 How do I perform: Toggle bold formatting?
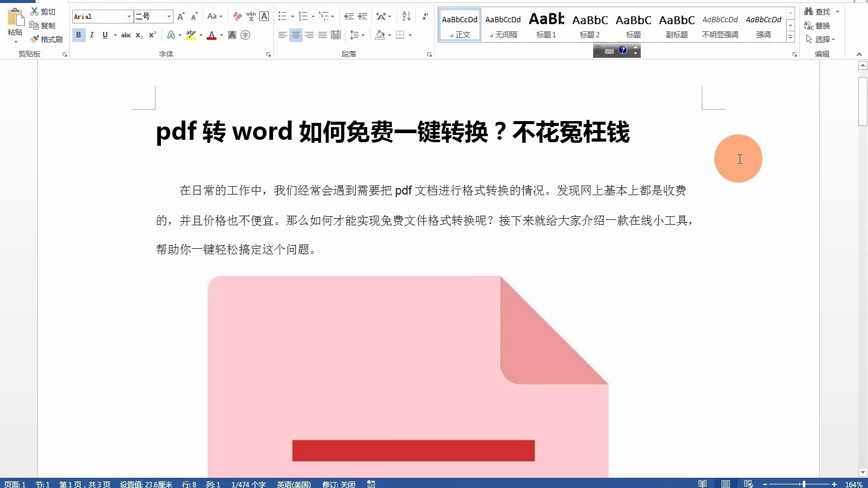coord(78,35)
